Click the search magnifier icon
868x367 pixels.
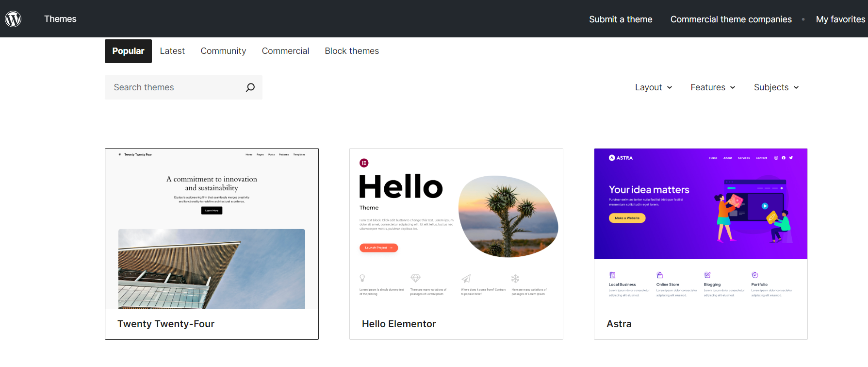coord(250,87)
